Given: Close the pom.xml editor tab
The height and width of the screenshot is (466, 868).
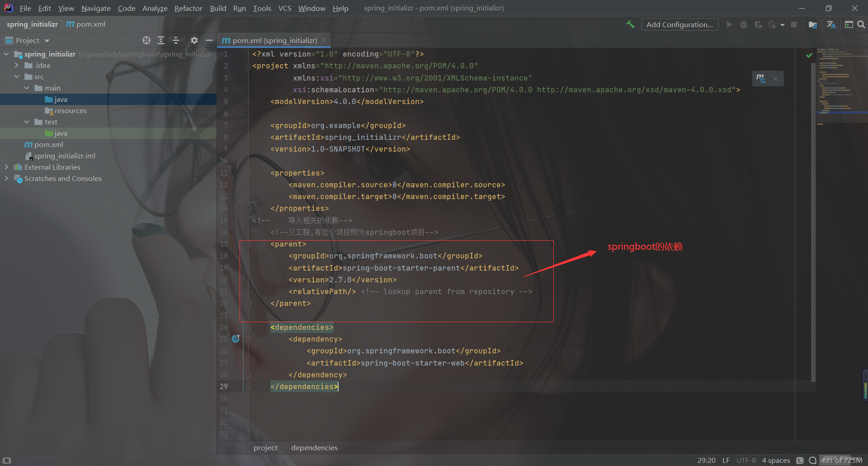Looking at the screenshot, I should click(x=324, y=40).
